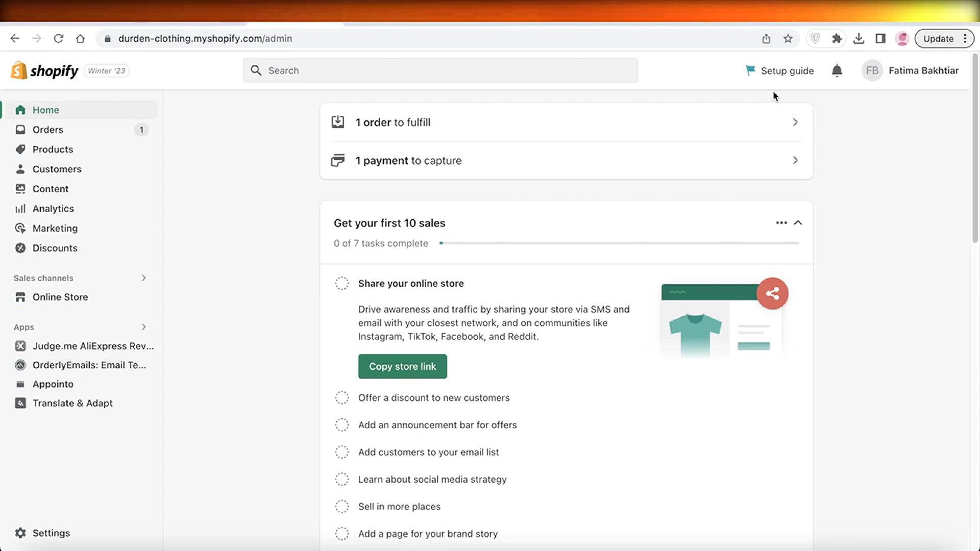980x551 pixels.
Task: Expand the Sales channels chevron
Action: click(x=144, y=278)
